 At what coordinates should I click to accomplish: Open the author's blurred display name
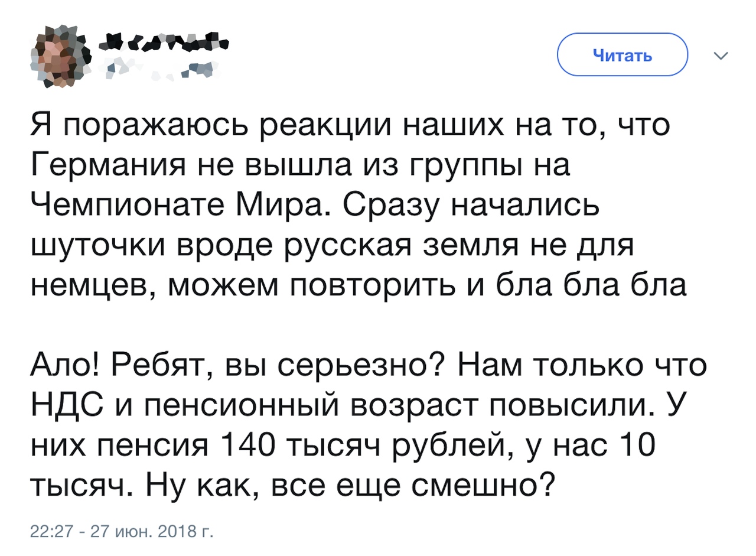[162, 42]
